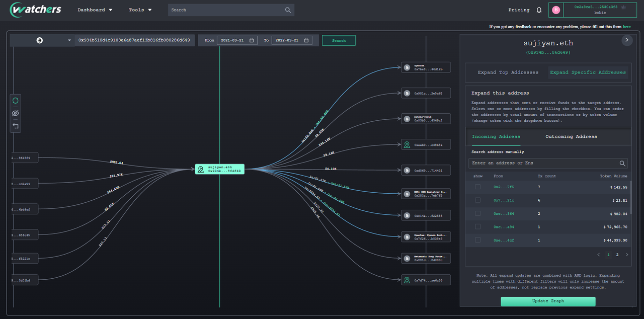644x319 pixels.
Task: Expand the Tools dropdown menu
Action: click(x=140, y=10)
